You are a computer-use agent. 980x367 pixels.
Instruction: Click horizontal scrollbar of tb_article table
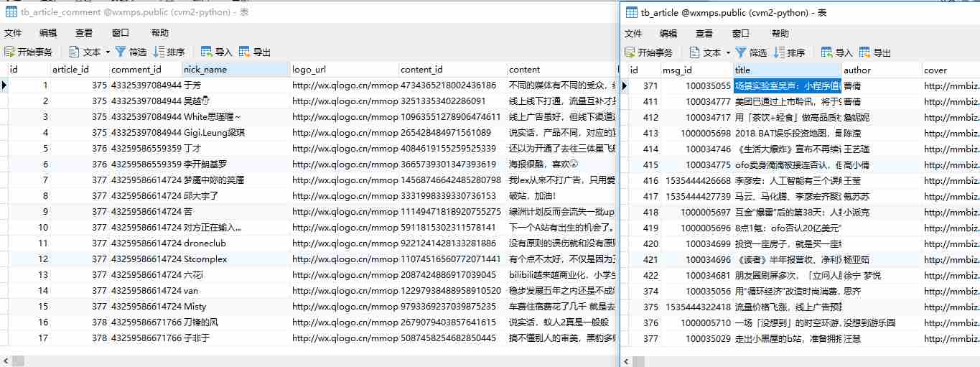(800, 361)
